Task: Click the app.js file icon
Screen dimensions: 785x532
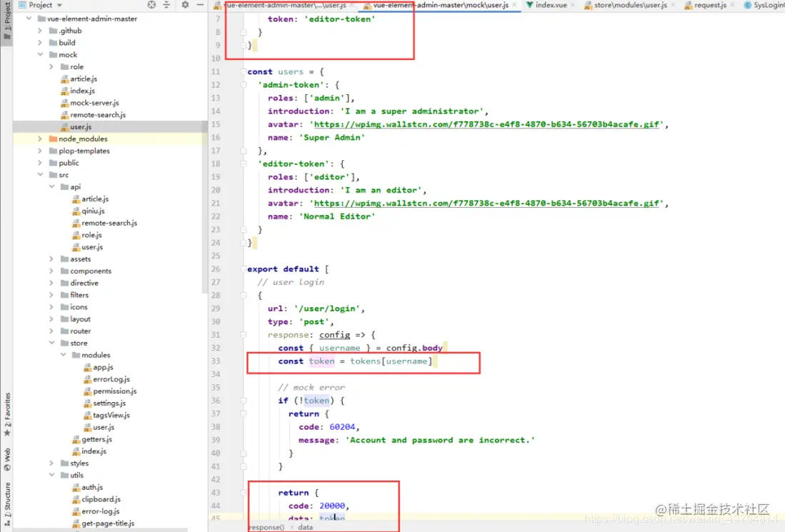Action: [87, 367]
